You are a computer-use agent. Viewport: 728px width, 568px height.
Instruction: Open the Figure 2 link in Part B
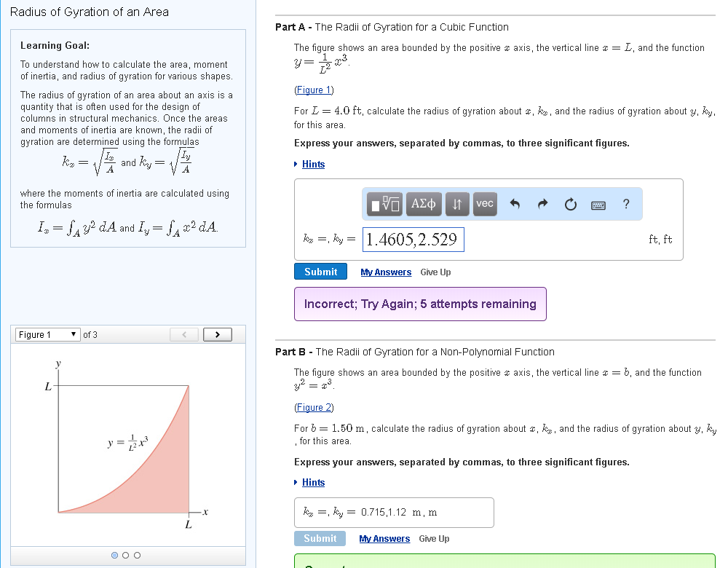coord(314,408)
